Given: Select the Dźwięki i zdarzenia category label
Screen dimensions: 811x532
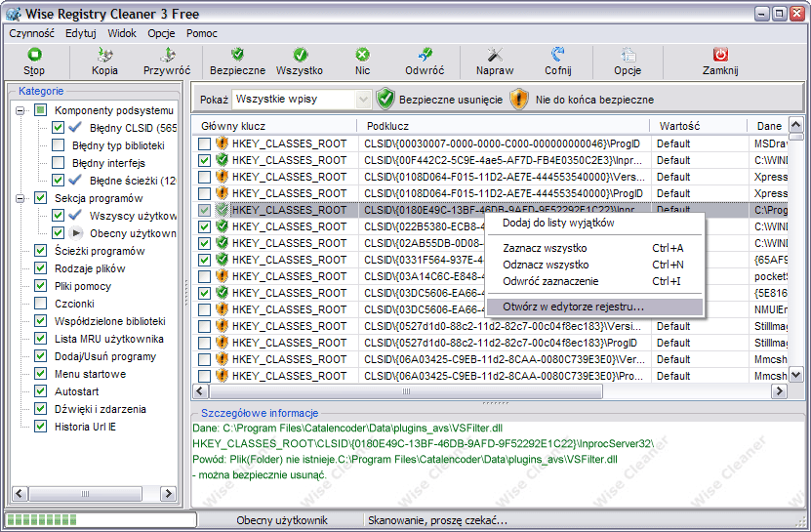Looking at the screenshot, I should point(101,409).
